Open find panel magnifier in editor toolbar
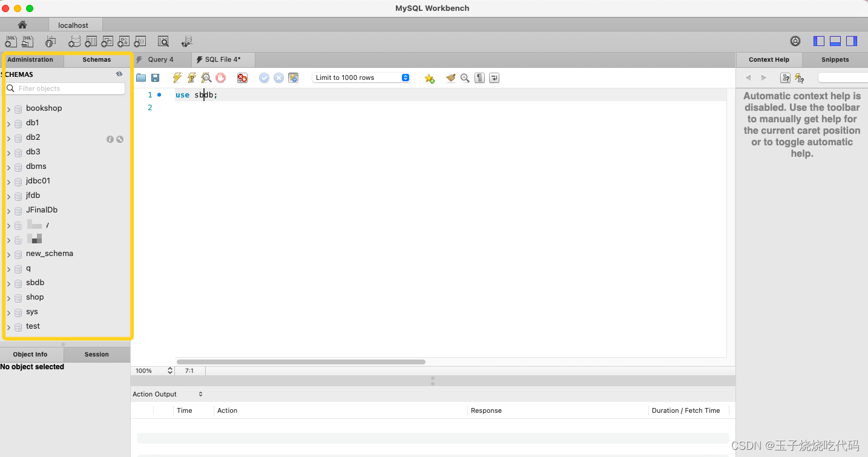This screenshot has height=457, width=868. 465,77
